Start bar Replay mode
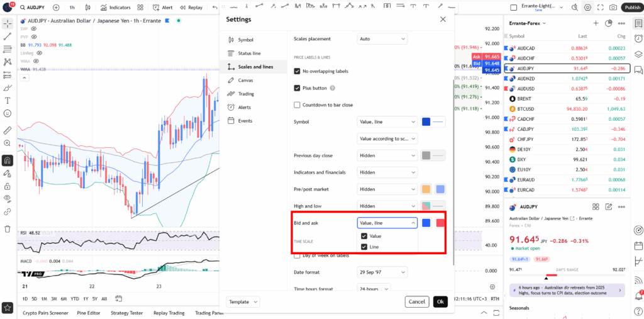 point(191,8)
